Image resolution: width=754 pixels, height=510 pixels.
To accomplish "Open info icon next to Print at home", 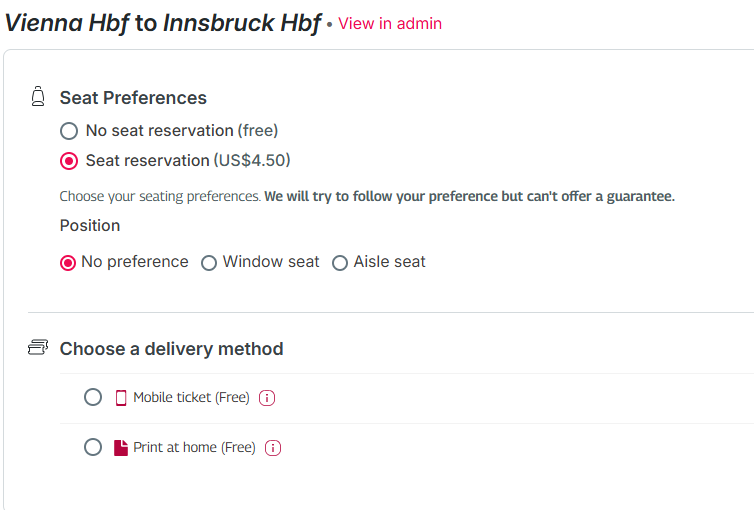I will 273,448.
